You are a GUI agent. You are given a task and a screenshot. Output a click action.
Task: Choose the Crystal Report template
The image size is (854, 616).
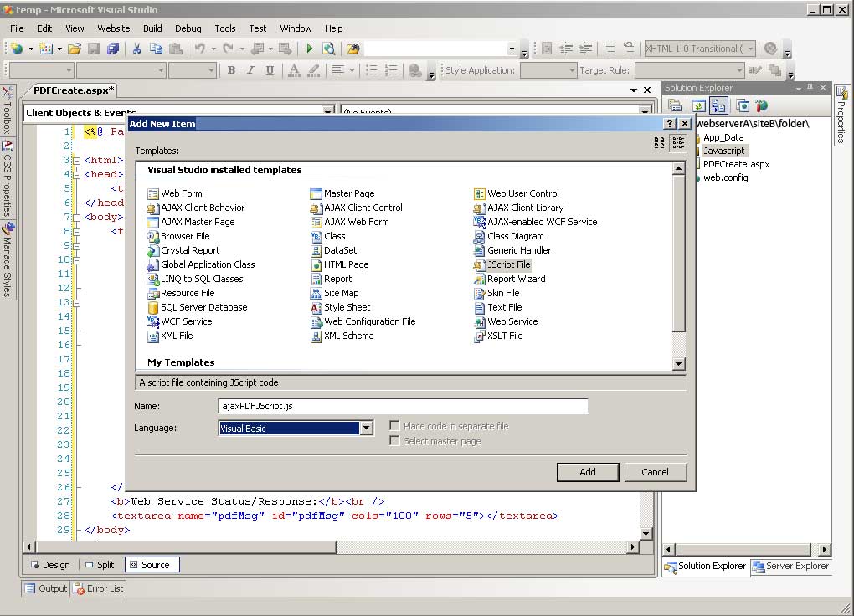click(x=183, y=250)
